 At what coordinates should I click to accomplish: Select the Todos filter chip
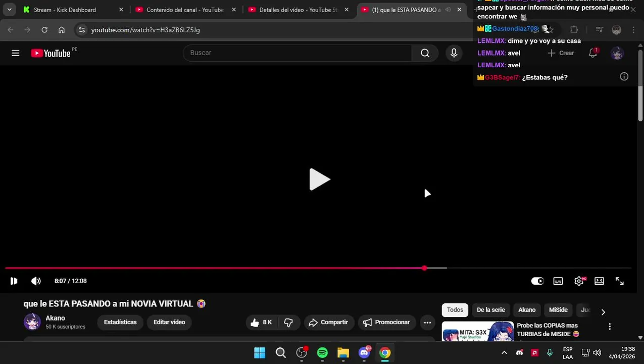click(x=455, y=310)
